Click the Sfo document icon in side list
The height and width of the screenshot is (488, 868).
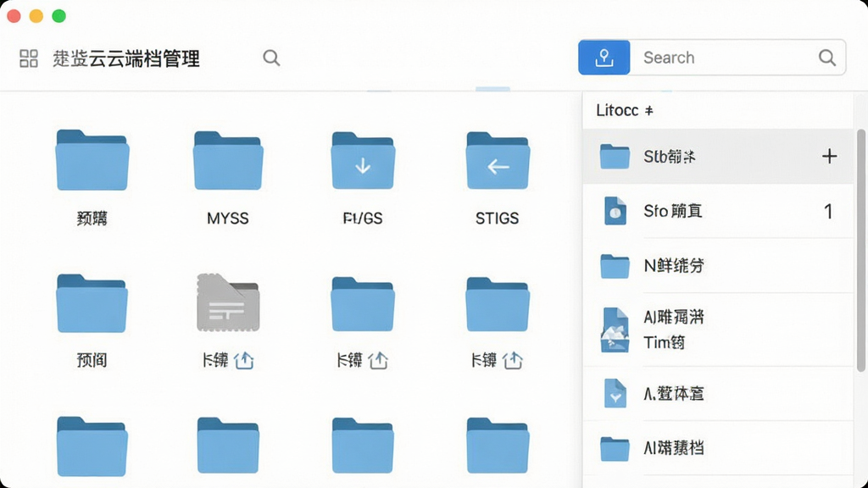(615, 211)
